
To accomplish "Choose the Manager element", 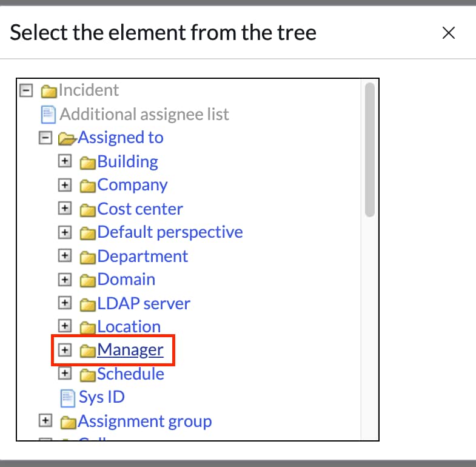I will pos(130,350).
